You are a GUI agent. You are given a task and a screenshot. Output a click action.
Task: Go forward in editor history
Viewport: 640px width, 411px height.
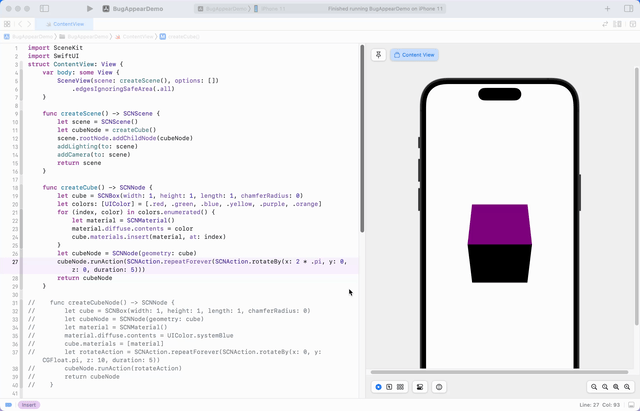click(29, 24)
